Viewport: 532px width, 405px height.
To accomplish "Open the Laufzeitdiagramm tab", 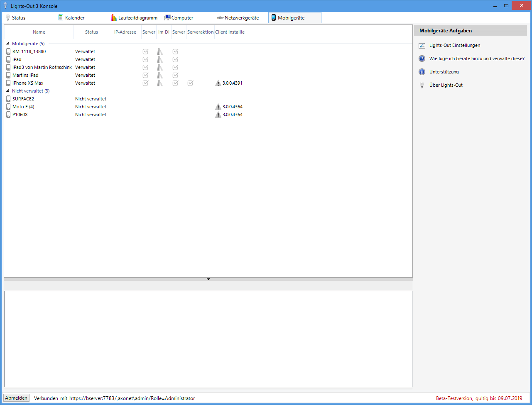I will click(x=134, y=18).
